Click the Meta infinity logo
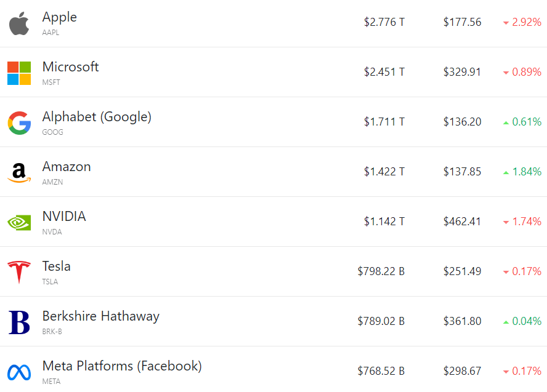The width and height of the screenshot is (547, 392). click(x=19, y=372)
